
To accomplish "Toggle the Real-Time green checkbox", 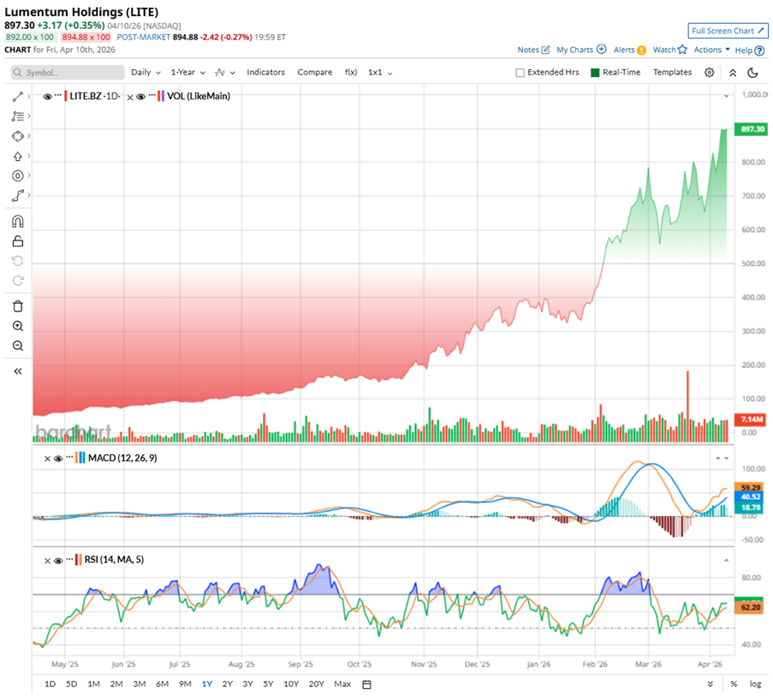I will (x=595, y=73).
